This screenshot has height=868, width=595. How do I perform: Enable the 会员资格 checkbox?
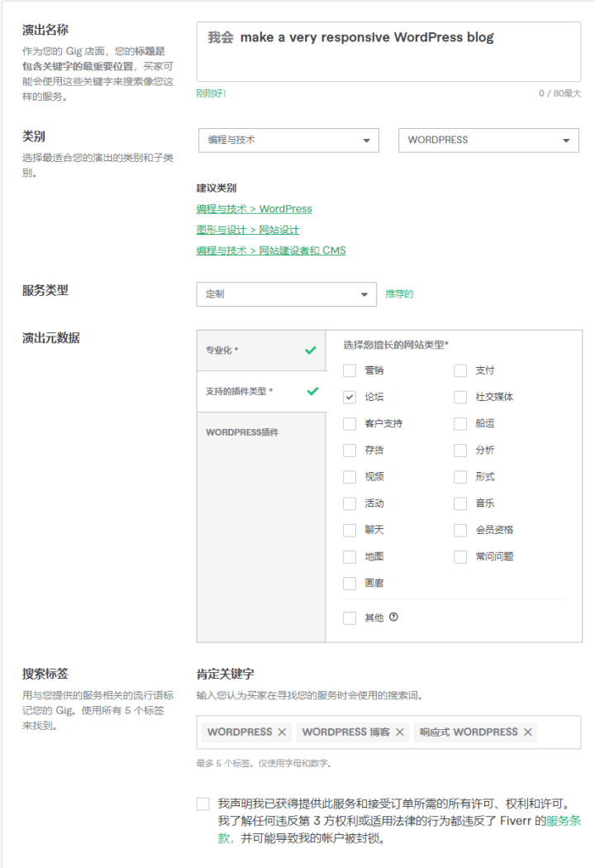[x=460, y=530]
